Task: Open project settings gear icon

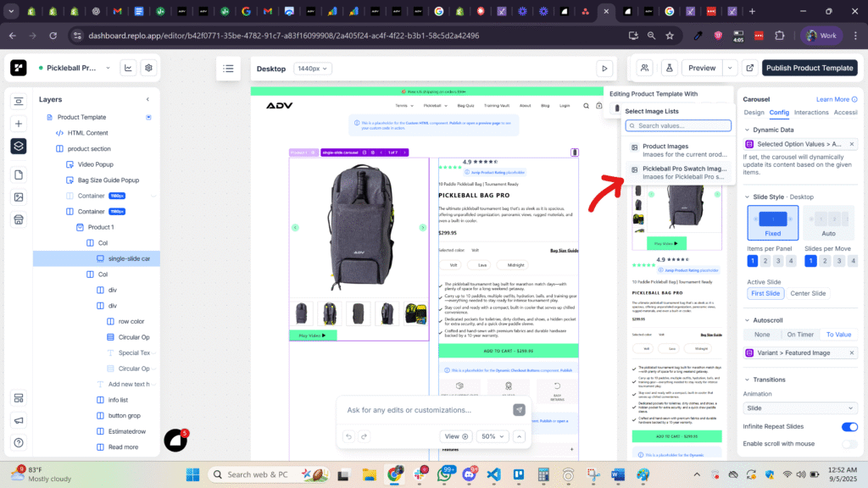Action: 148,68
